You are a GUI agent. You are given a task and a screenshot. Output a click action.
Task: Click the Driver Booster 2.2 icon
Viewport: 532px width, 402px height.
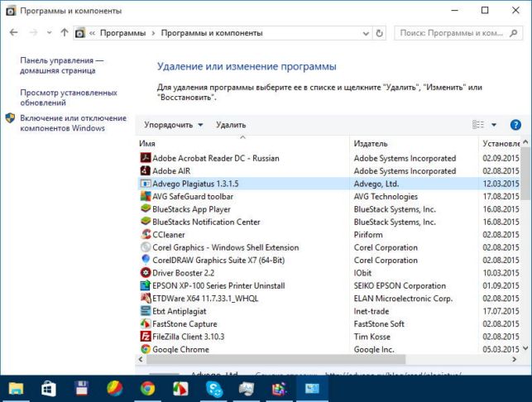(x=146, y=272)
